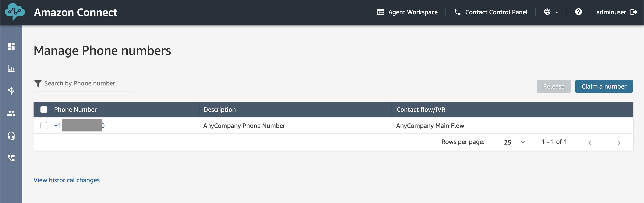Open the Users sidebar icon
The width and height of the screenshot is (644, 203).
(x=11, y=114)
